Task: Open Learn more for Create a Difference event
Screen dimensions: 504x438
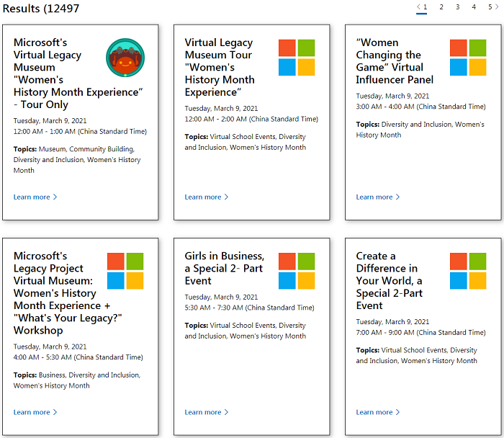Action: click(x=378, y=412)
